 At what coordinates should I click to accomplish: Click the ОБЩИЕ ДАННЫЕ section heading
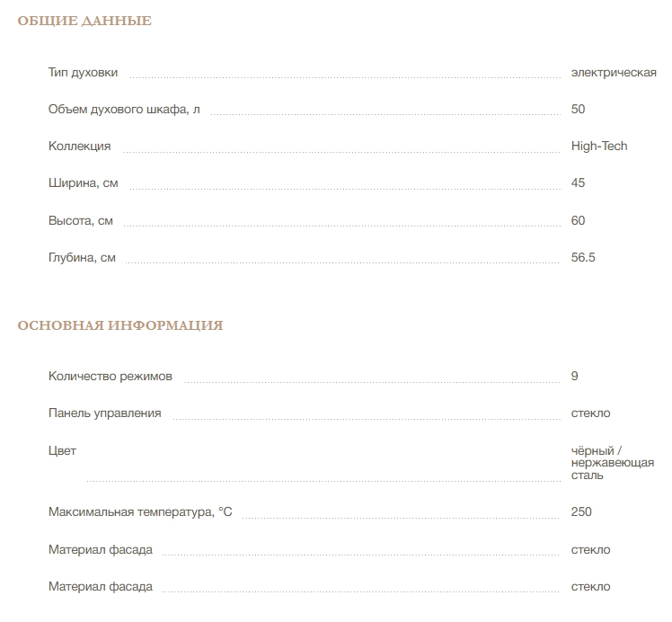[x=84, y=21]
